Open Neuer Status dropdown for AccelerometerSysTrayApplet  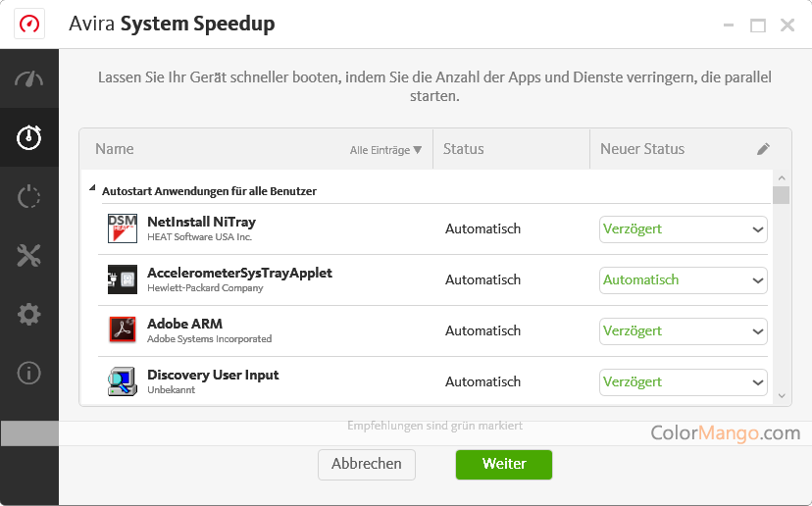pos(684,280)
